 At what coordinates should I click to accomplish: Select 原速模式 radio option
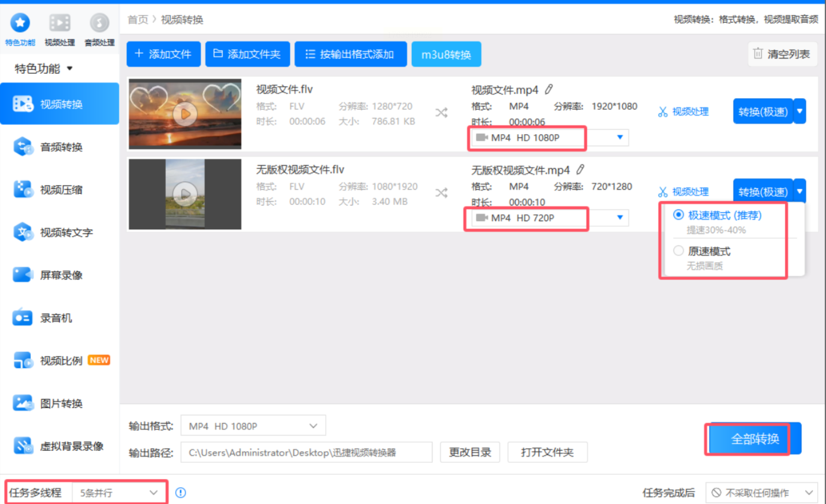[678, 251]
